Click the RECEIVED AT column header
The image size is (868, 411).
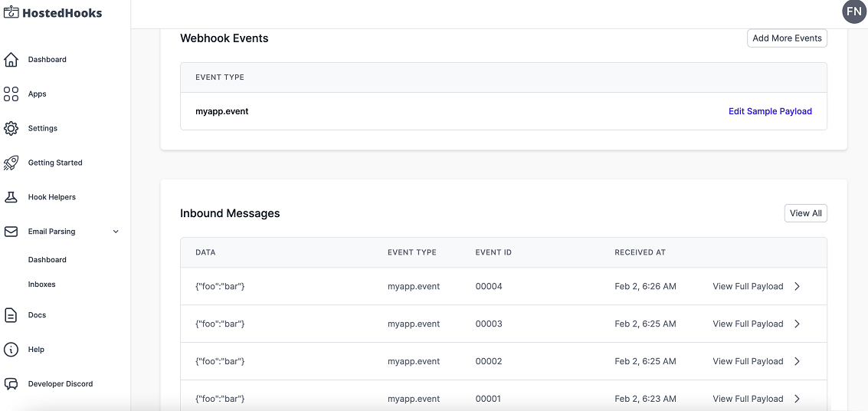[x=640, y=252]
